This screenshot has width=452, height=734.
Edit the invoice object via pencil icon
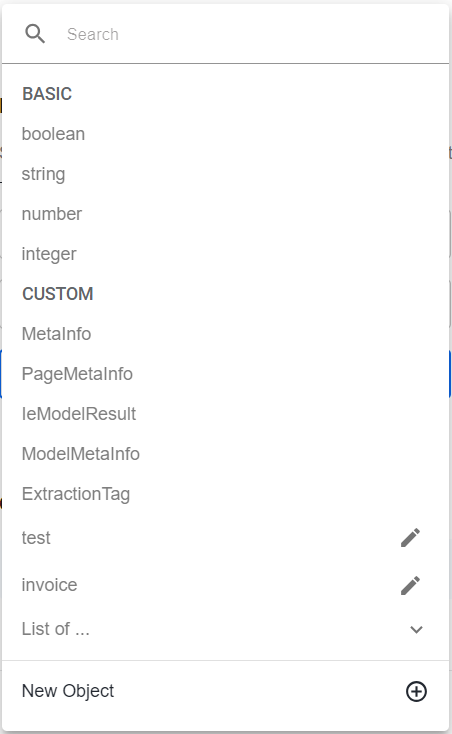pyautogui.click(x=410, y=585)
